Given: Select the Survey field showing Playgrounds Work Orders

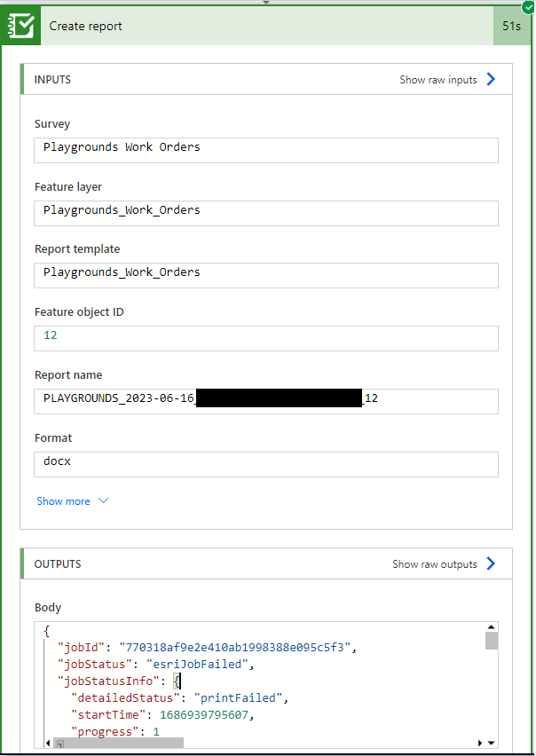Looking at the screenshot, I should (265, 150).
